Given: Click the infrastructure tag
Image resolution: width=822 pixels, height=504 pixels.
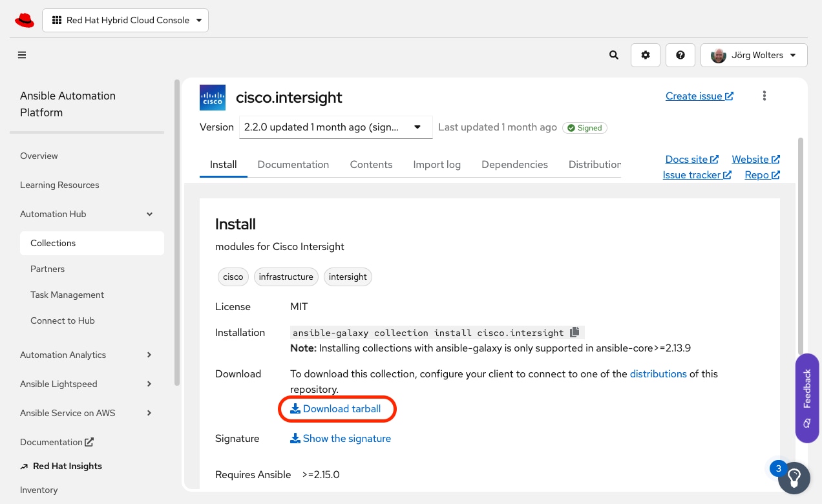Looking at the screenshot, I should tap(286, 277).
